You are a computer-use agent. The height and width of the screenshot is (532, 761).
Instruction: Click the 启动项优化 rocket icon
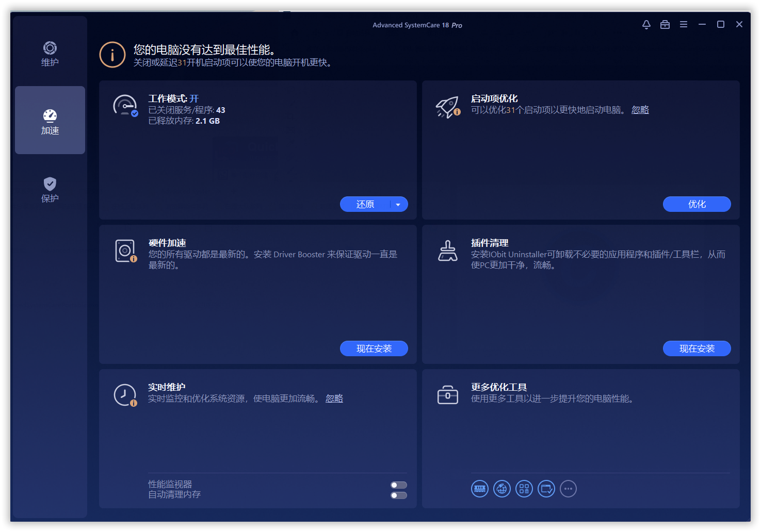coord(448,107)
